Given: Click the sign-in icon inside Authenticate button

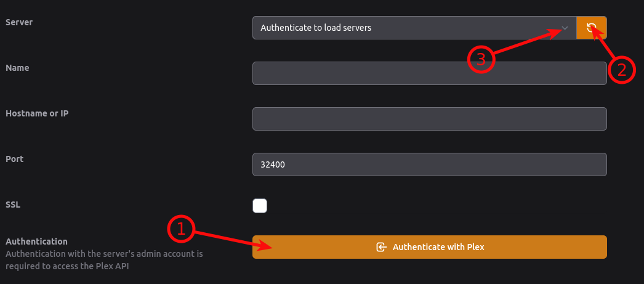Looking at the screenshot, I should click(381, 247).
